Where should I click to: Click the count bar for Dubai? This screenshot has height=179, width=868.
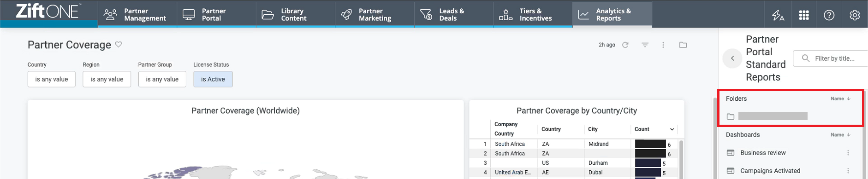coord(648,173)
